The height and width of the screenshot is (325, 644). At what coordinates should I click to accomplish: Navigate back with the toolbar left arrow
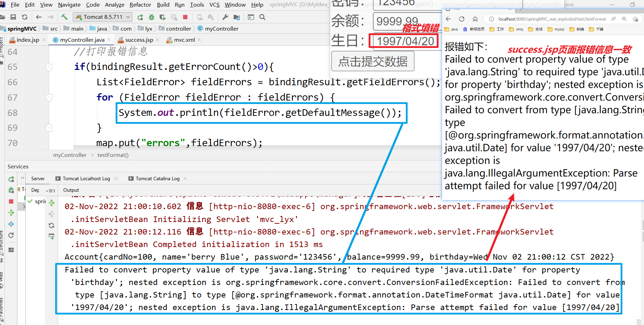[x=39, y=17]
